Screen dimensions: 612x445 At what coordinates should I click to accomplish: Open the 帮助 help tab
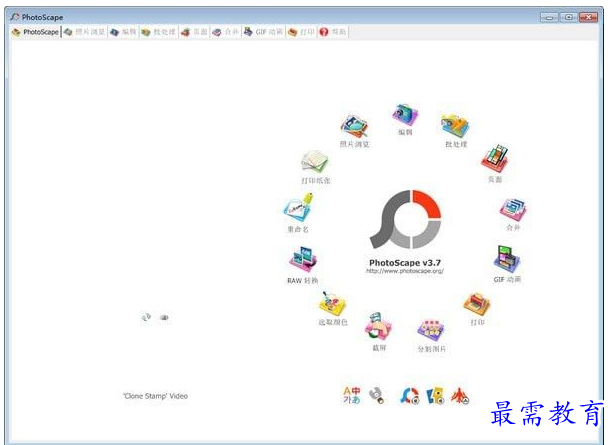pyautogui.click(x=333, y=32)
